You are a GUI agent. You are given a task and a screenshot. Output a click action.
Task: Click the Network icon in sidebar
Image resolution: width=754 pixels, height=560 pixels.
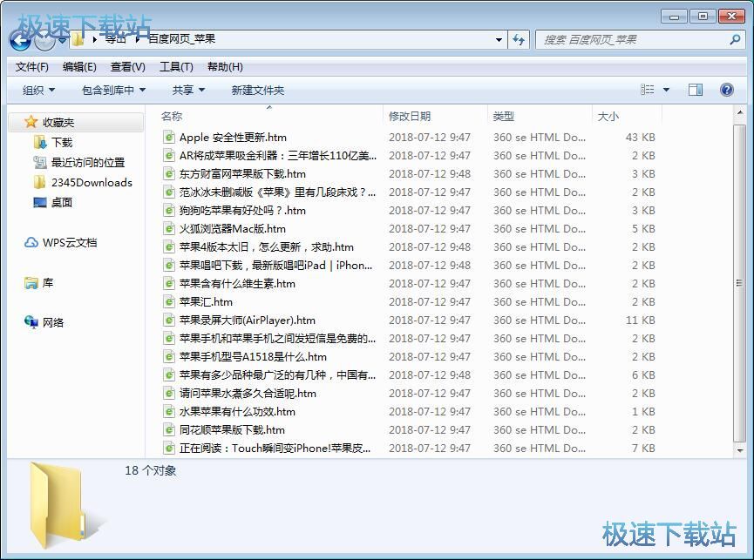point(31,322)
